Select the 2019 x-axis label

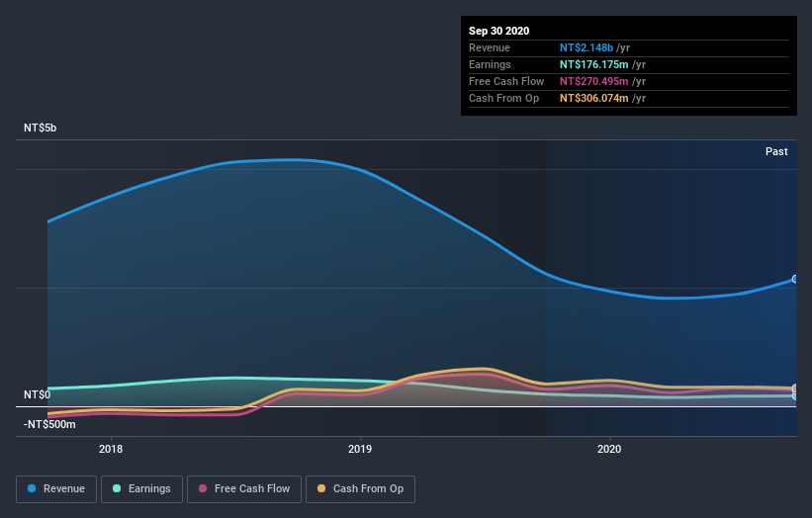(360, 449)
